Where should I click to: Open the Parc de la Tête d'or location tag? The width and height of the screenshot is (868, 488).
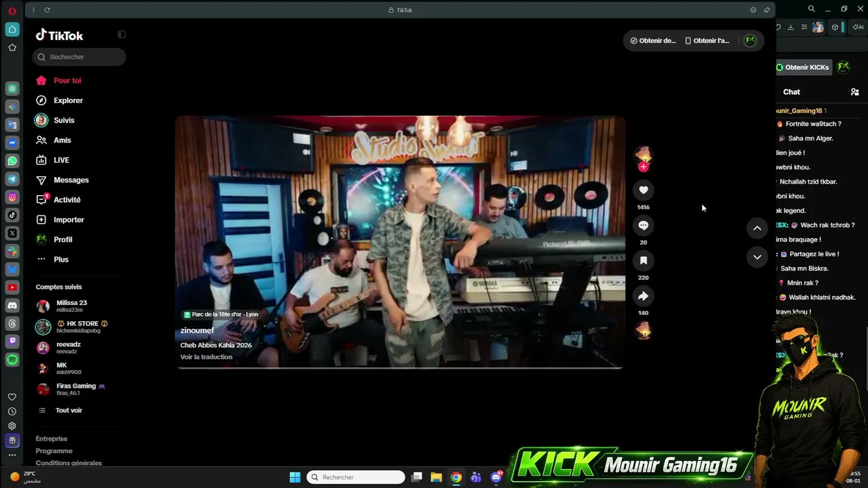pyautogui.click(x=221, y=314)
